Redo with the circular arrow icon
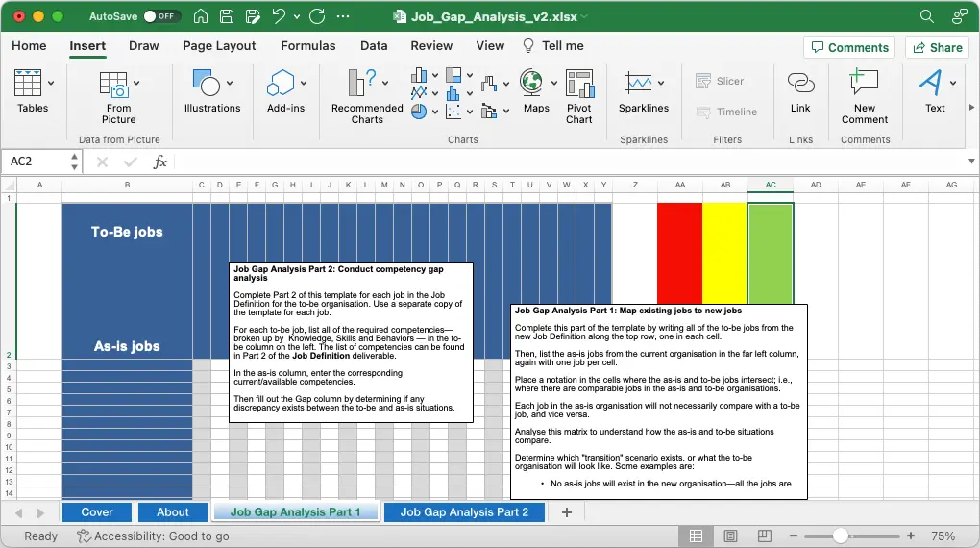Image resolution: width=980 pixels, height=548 pixels. pos(317,16)
